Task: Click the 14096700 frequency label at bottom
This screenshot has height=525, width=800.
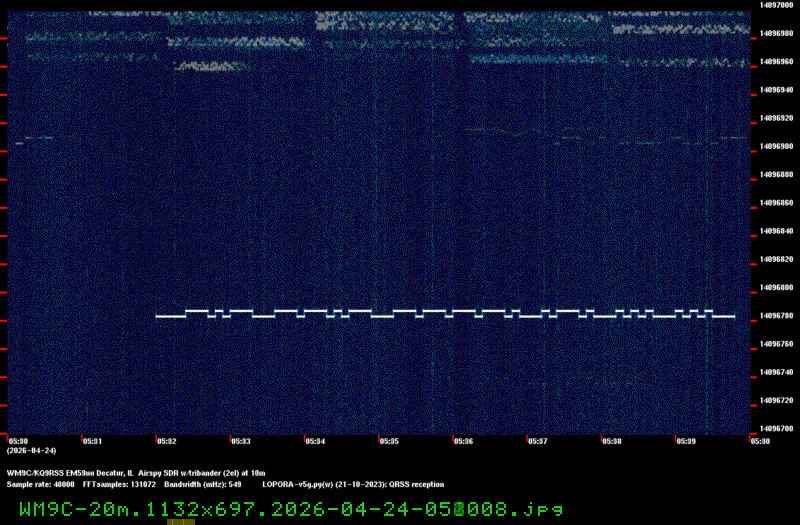Action: [775, 429]
